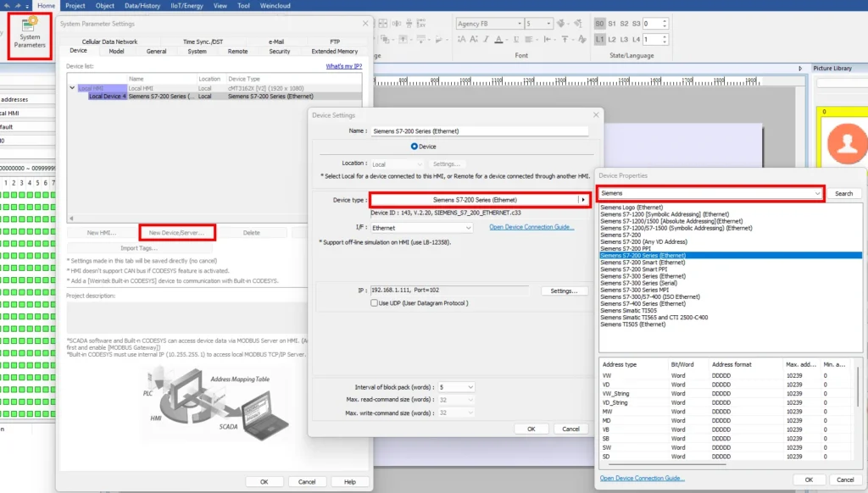Select the L1 language button
Viewport: 868px width, 493px height.
pos(600,39)
